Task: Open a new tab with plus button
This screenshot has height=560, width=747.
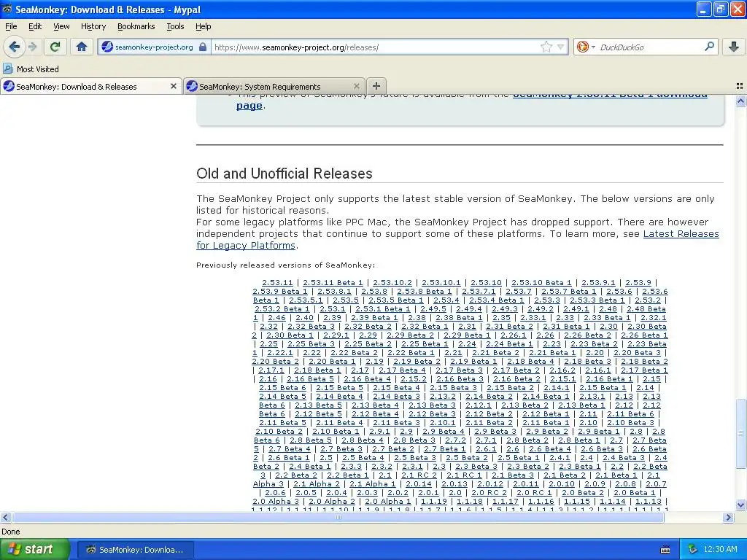Action: point(376,86)
